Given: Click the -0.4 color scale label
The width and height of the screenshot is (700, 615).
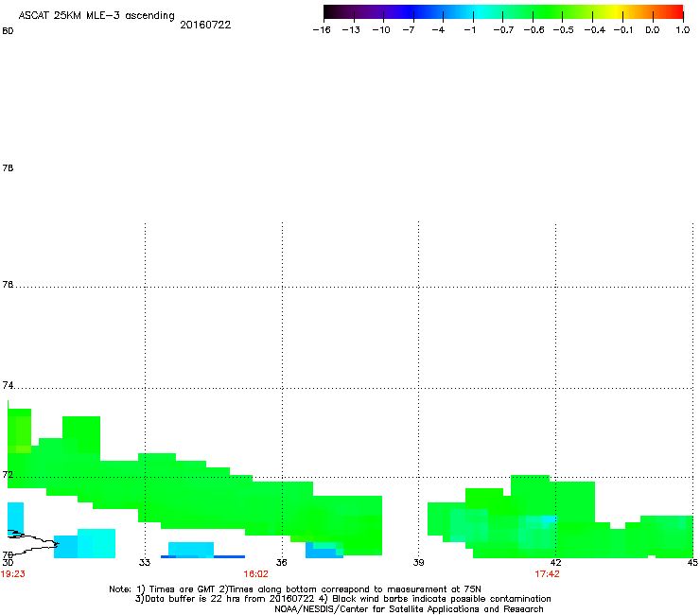Looking at the screenshot, I should (x=595, y=30).
